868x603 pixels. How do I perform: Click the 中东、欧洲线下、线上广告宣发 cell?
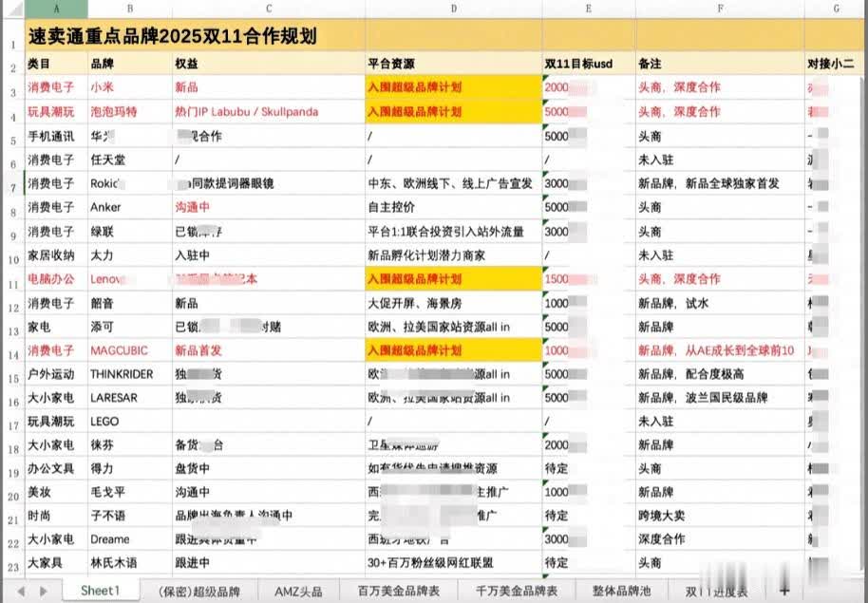click(454, 183)
